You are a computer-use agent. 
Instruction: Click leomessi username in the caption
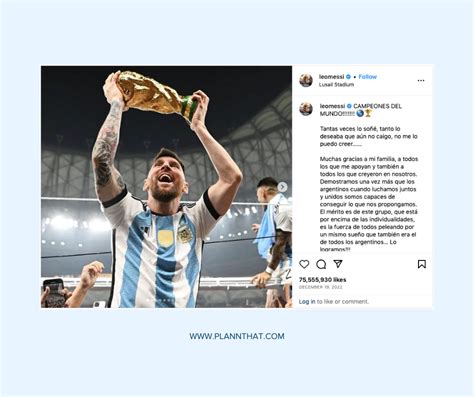tap(332, 106)
